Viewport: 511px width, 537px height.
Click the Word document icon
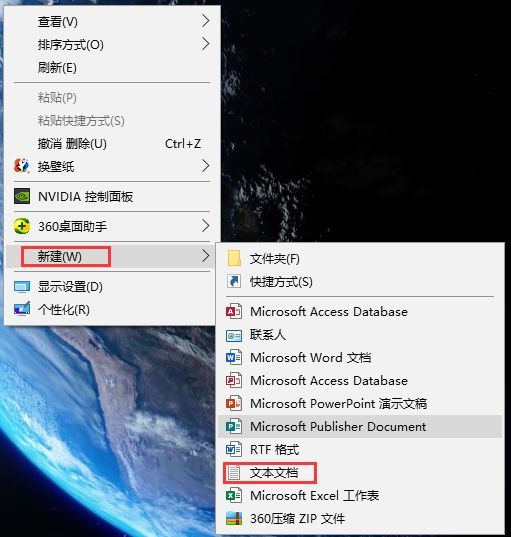(x=234, y=358)
